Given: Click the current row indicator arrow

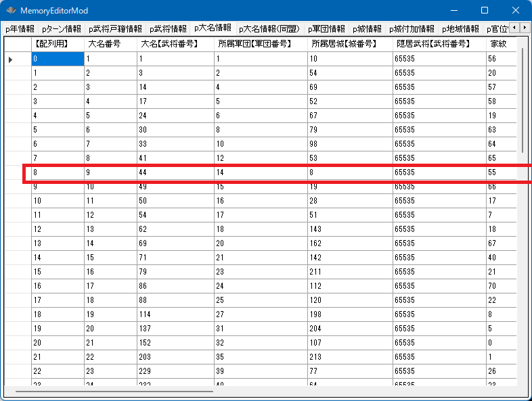Looking at the screenshot, I should pyautogui.click(x=11, y=60).
